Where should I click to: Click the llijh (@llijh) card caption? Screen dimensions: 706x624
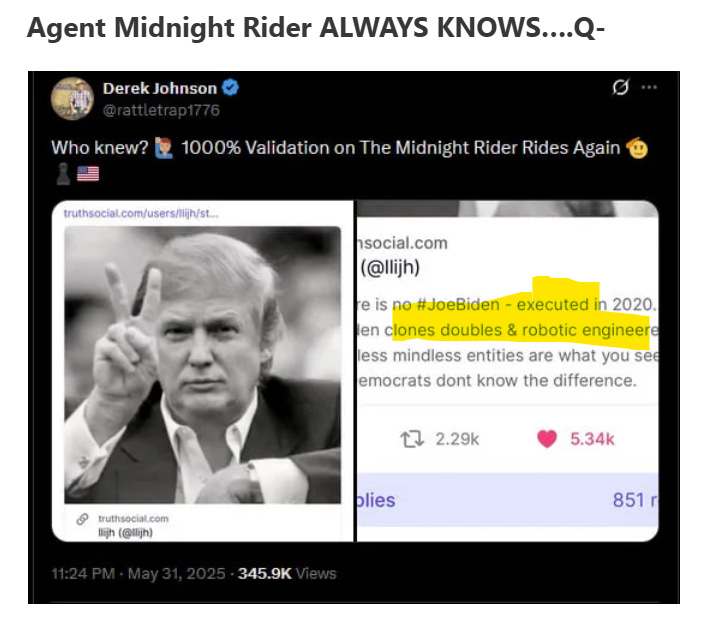126,533
